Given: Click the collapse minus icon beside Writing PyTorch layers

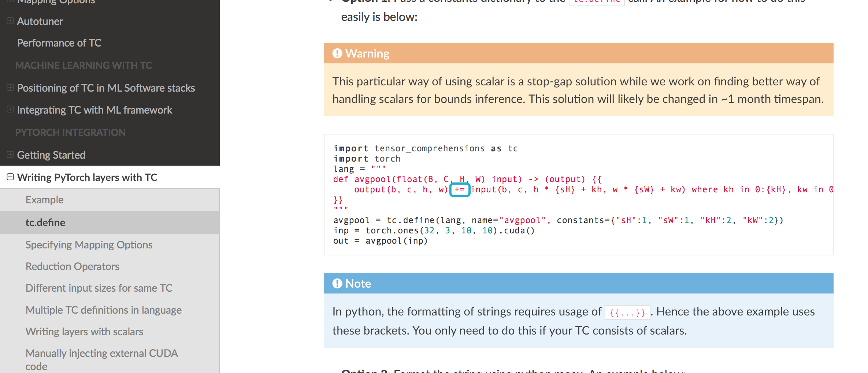Looking at the screenshot, I should (x=10, y=177).
